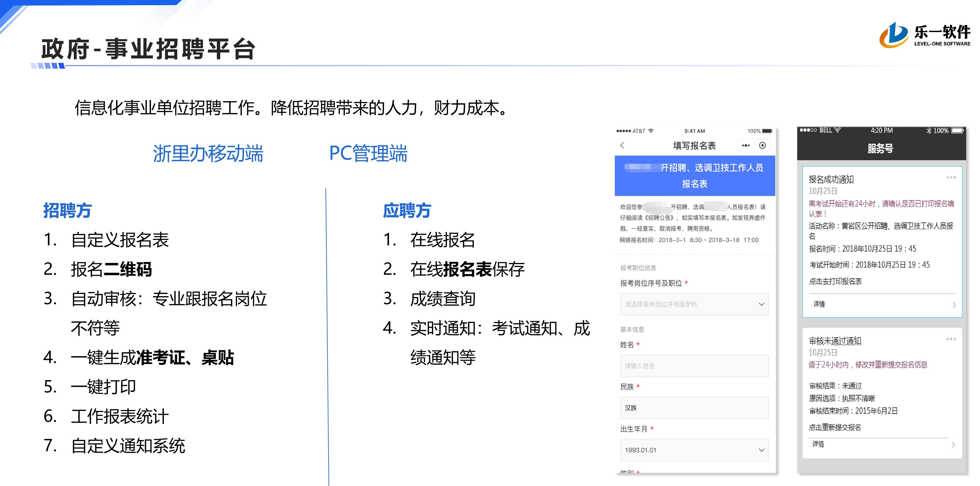
Task: Click the 网络报名时间 line in the form
Action: point(689,240)
